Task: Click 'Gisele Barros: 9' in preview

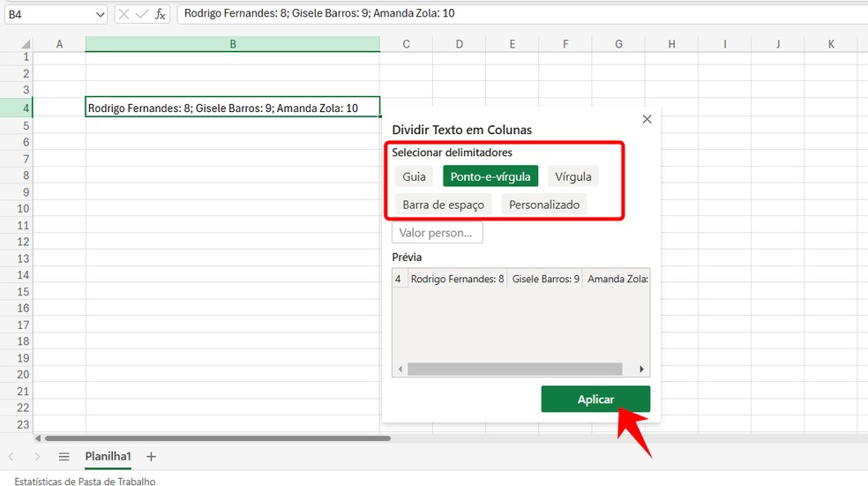Action: click(545, 279)
